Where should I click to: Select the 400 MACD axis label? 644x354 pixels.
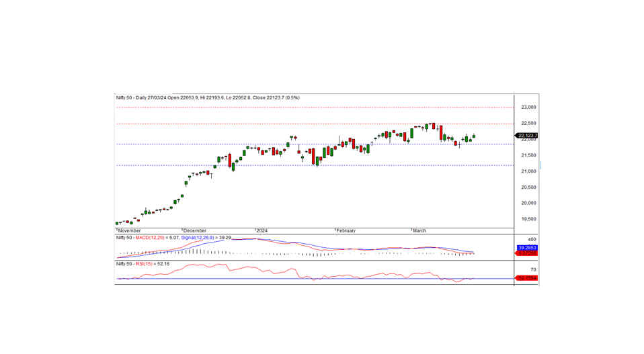click(532, 240)
